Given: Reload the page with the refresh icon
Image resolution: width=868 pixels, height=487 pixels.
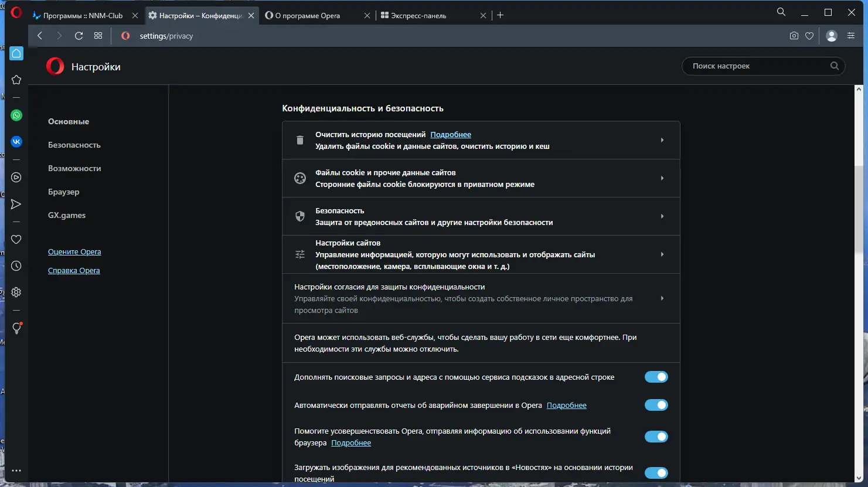Looking at the screenshot, I should pyautogui.click(x=79, y=36).
